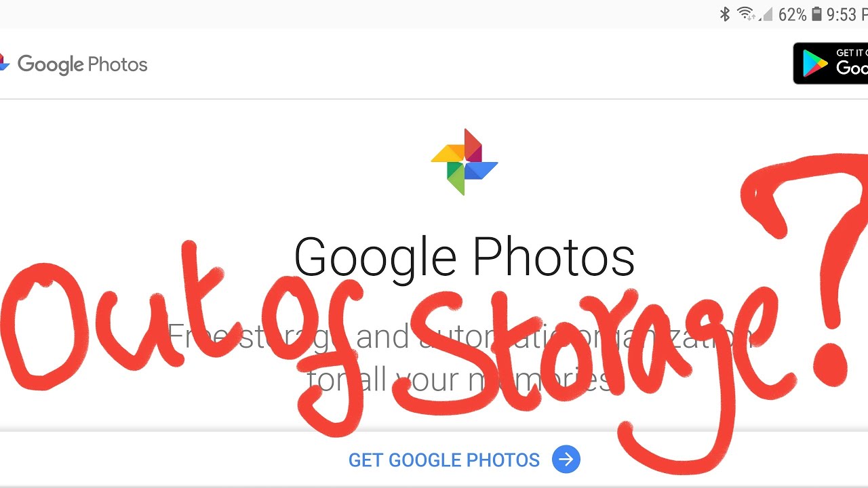Tap the 62% battery percentage text
The width and height of the screenshot is (868, 488).
click(x=792, y=14)
